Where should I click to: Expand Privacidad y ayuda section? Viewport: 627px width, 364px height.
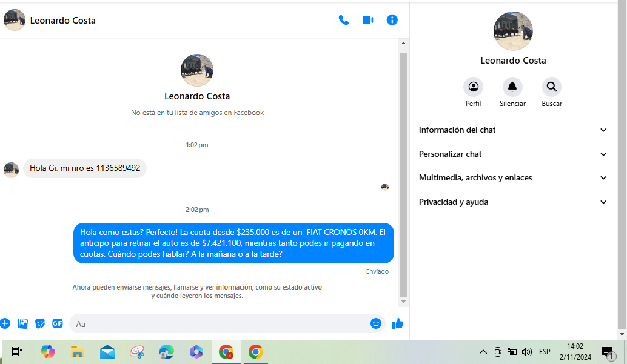[x=512, y=202]
